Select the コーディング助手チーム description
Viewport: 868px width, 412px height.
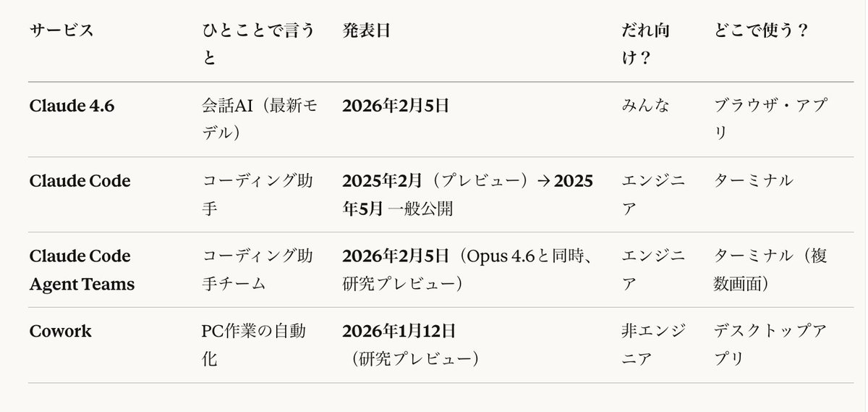pyautogui.click(x=258, y=270)
